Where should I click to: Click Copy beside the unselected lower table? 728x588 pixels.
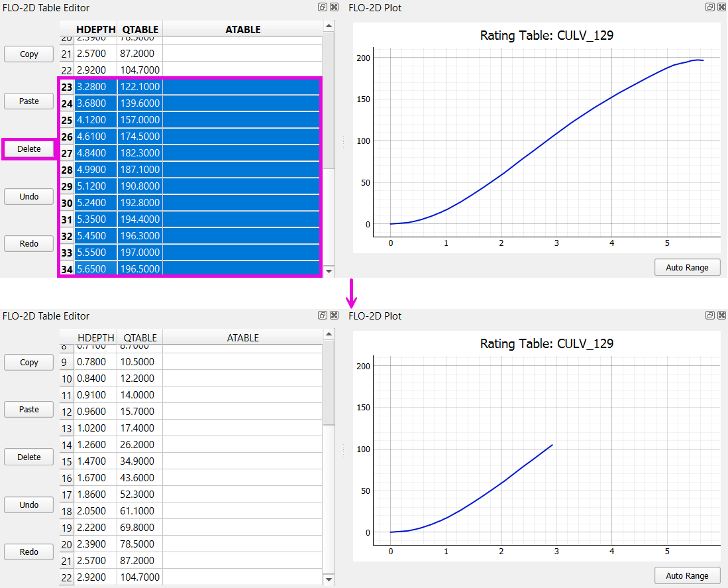(29, 363)
